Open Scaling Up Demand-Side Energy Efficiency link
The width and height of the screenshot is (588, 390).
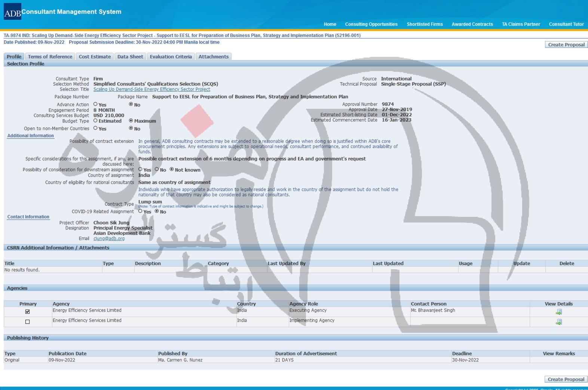pyautogui.click(x=152, y=89)
